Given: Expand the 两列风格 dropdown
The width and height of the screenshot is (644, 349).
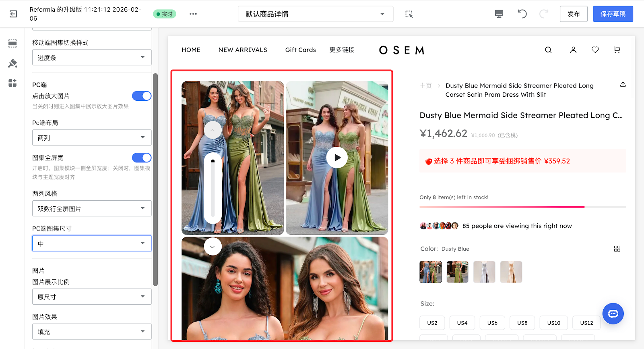Looking at the screenshot, I should pyautogui.click(x=92, y=209).
